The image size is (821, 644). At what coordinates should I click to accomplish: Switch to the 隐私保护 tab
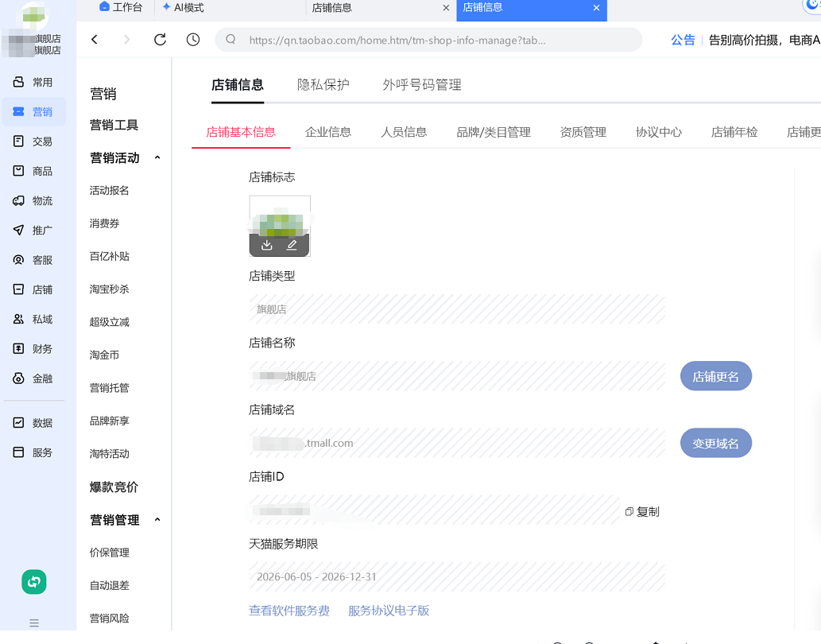(x=323, y=85)
